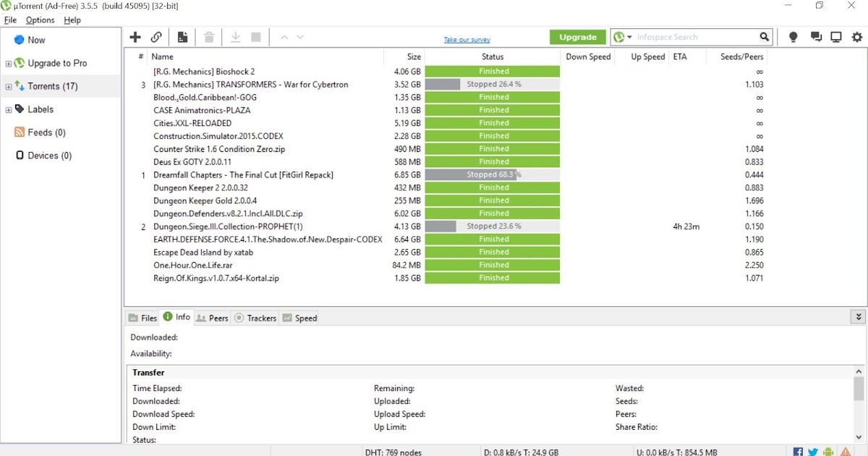The image size is (868, 456).
Task: Click the Create New Torrent file icon
Action: point(183,37)
